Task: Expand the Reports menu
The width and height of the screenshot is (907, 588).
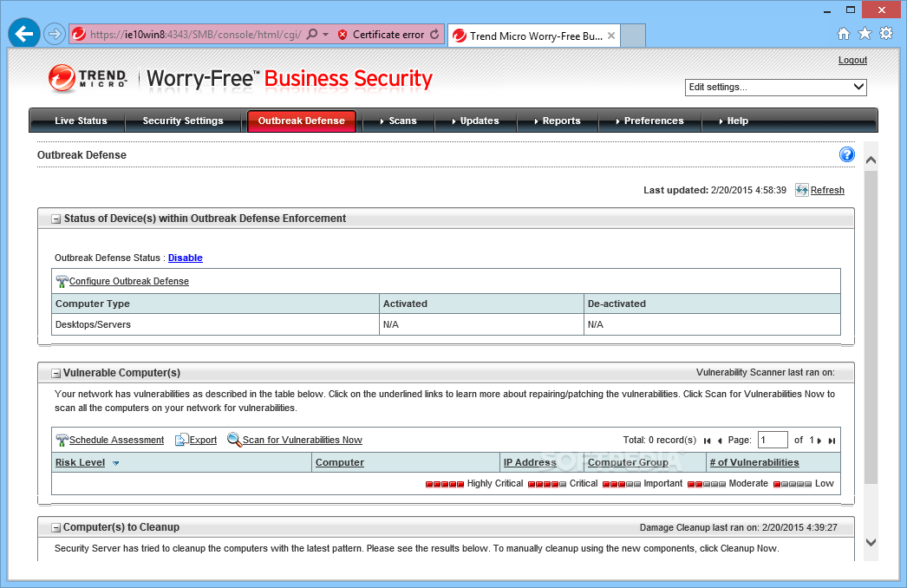Action: coord(557,121)
